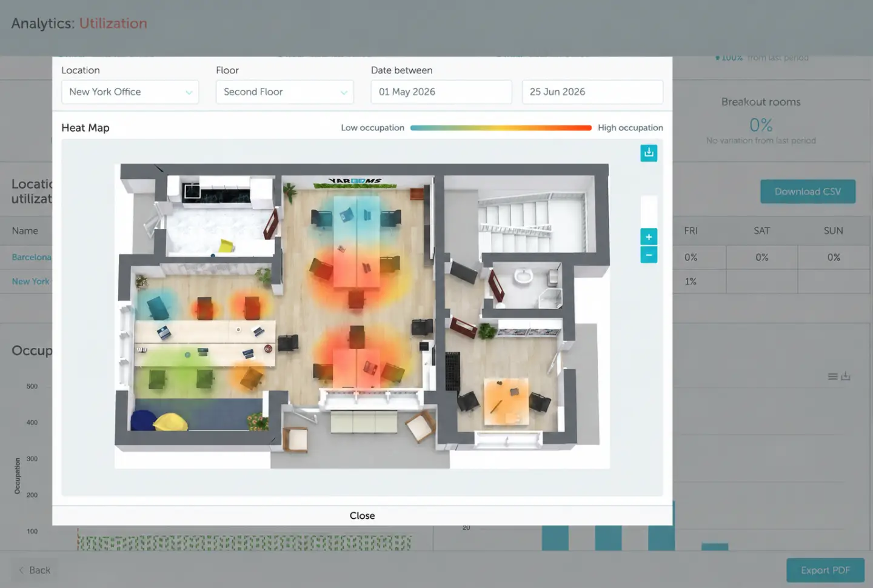Image resolution: width=873 pixels, height=588 pixels.
Task: Download the heat map image icon
Action: point(649,153)
